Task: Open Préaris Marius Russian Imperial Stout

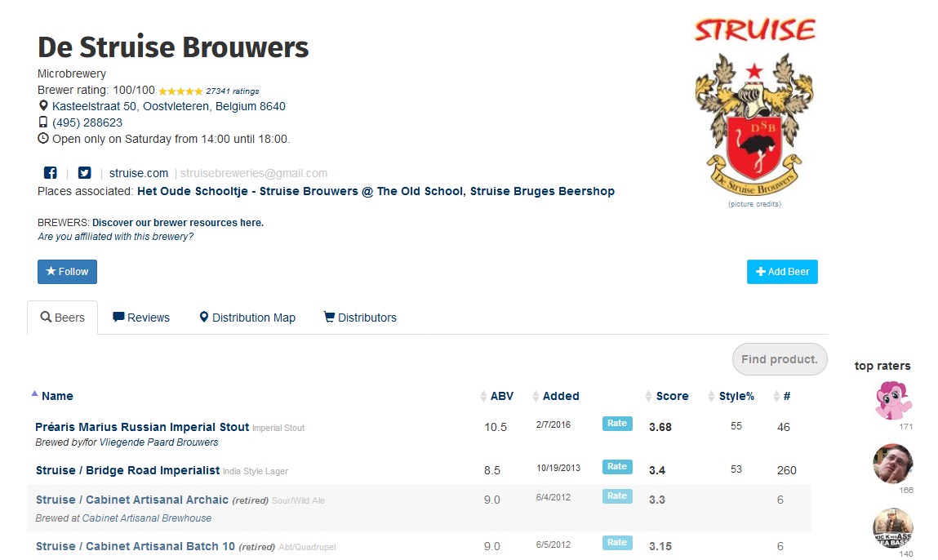Action: point(142,427)
